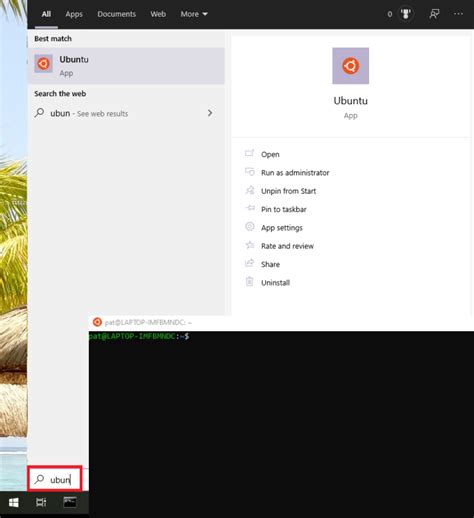Select the Web search tab

pyautogui.click(x=158, y=14)
